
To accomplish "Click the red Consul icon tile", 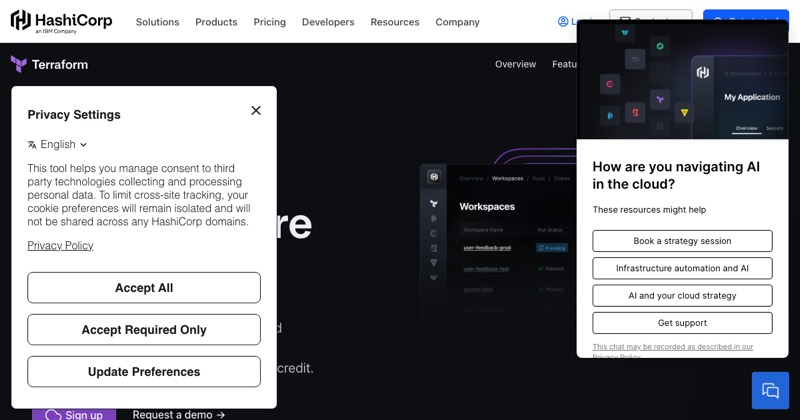I will 610,84.
